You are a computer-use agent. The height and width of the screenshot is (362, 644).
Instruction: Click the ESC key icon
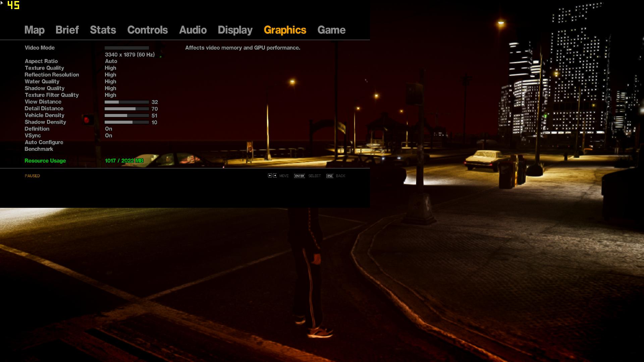tap(330, 176)
